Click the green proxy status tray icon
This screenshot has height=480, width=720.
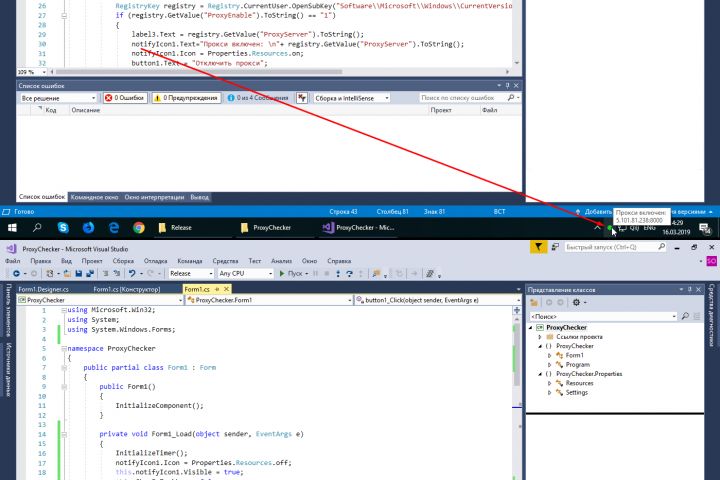click(609, 228)
